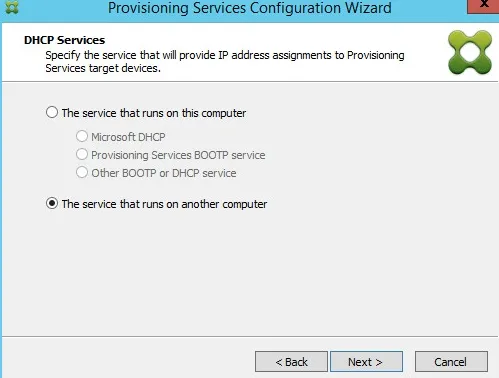The height and width of the screenshot is (378, 499).
Task: Click the 'Specify the service' description text
Action: tap(225, 61)
